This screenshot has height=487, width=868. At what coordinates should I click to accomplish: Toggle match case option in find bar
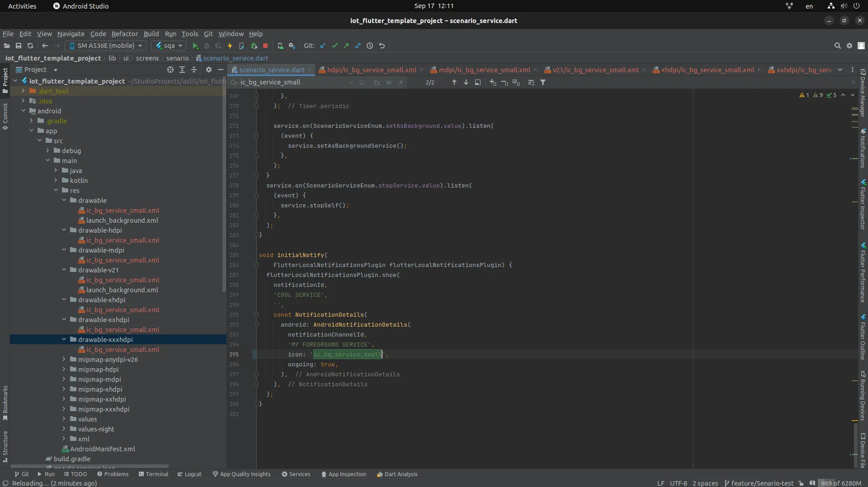point(377,83)
